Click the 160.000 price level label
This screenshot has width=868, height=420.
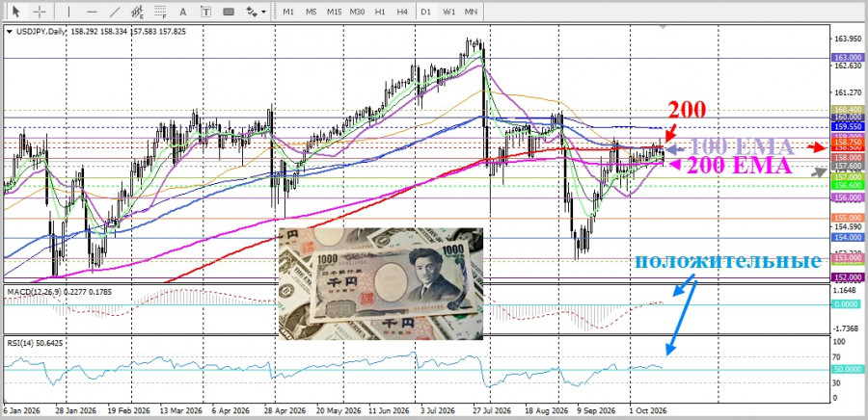pyautogui.click(x=847, y=118)
